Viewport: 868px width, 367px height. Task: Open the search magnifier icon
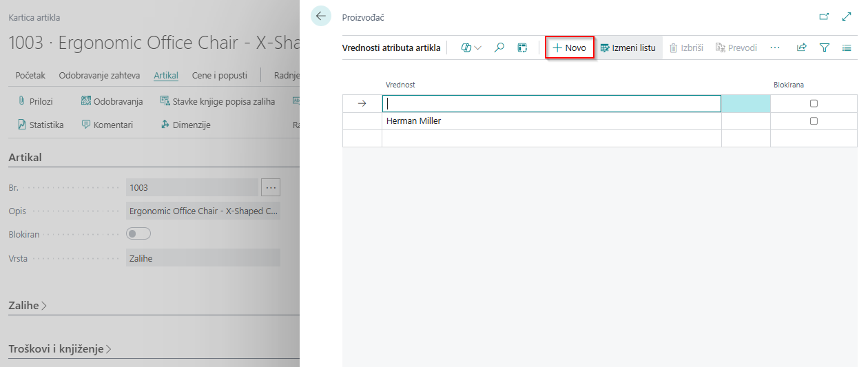[499, 48]
